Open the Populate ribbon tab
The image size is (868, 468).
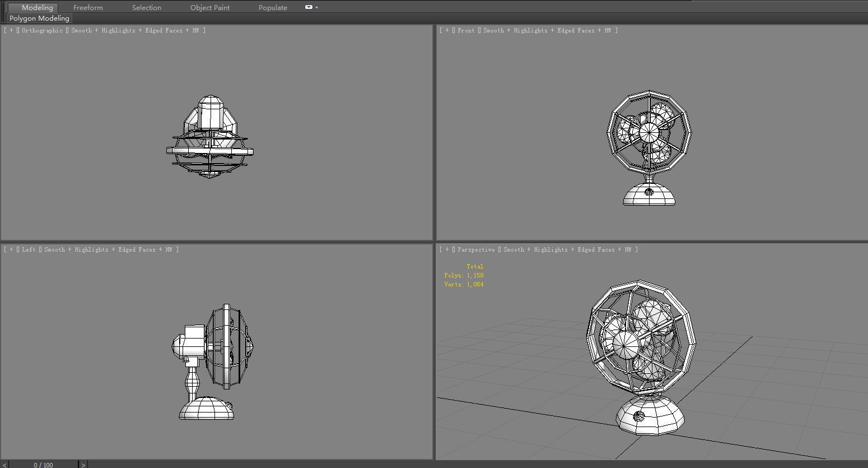click(273, 7)
